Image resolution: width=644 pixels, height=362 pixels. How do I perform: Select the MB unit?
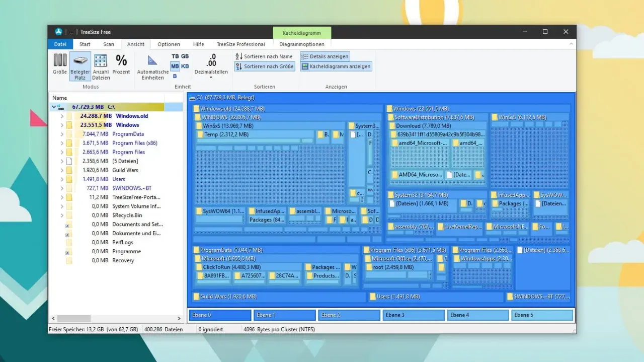(x=175, y=66)
